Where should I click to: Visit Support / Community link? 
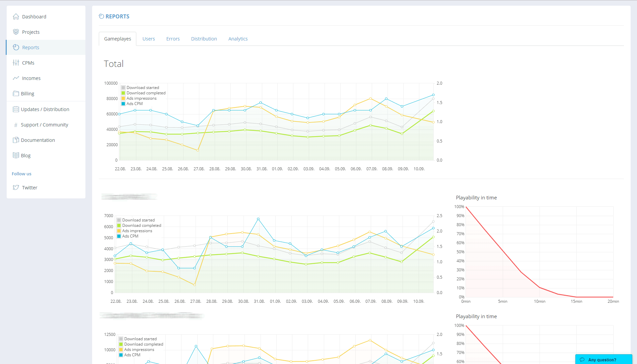46,124
